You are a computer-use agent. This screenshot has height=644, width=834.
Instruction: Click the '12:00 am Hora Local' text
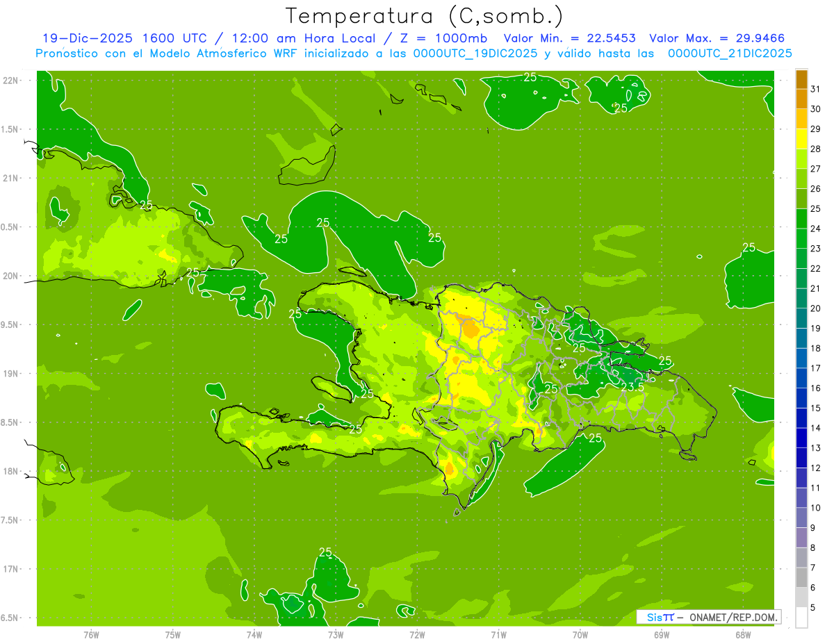303,38
